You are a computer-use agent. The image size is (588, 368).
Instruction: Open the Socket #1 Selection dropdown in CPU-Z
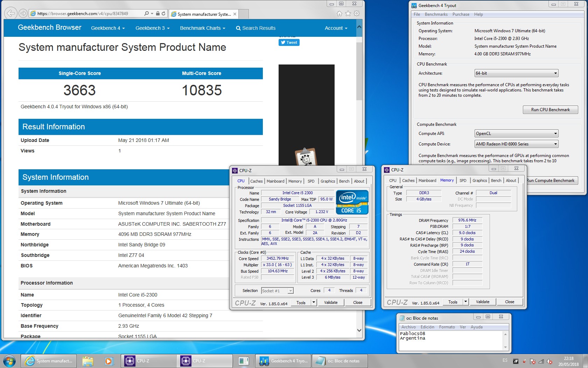click(277, 291)
